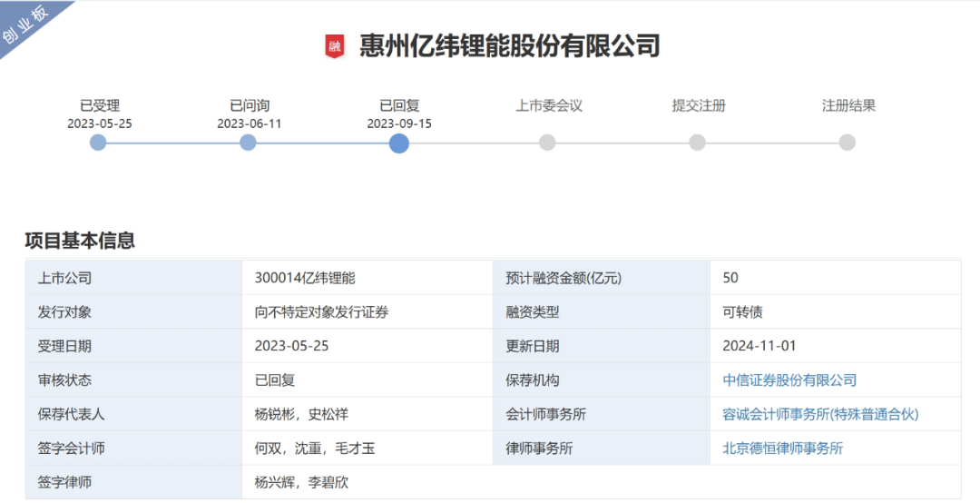Click the 已受理 stage label
Viewport: 980px width, 503px height.
(x=100, y=105)
